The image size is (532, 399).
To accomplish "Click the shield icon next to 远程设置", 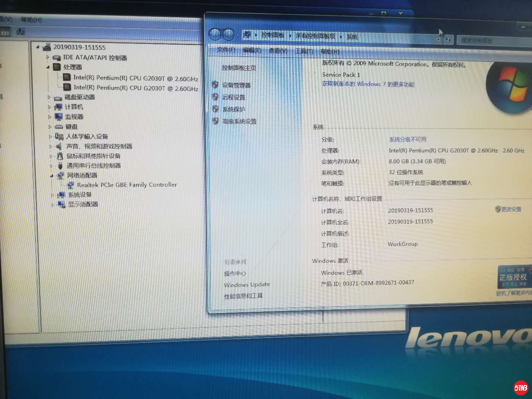I will click(215, 97).
